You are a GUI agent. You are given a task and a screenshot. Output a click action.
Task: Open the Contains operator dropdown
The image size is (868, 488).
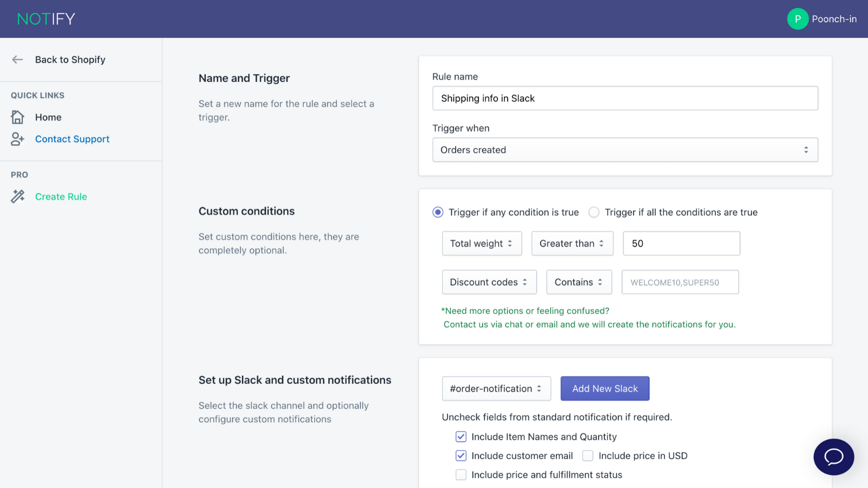[x=579, y=282]
